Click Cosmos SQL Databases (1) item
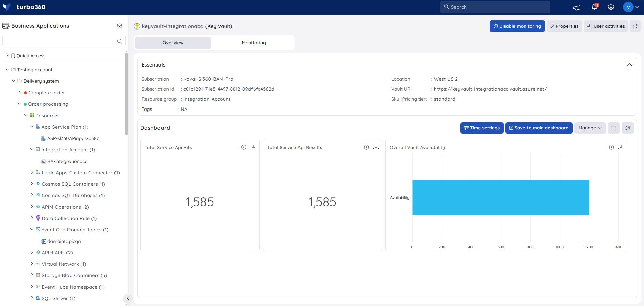 coord(73,195)
